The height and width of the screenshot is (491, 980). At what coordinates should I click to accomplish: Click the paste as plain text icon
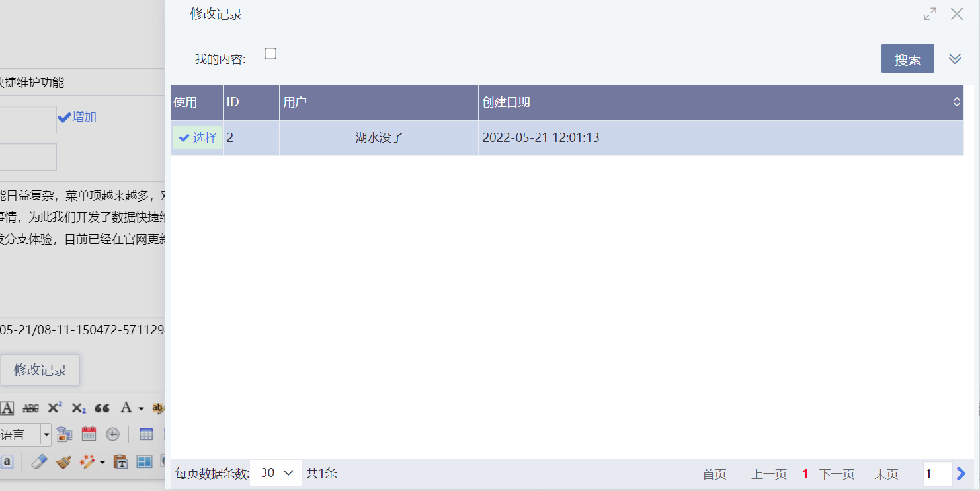(x=120, y=461)
